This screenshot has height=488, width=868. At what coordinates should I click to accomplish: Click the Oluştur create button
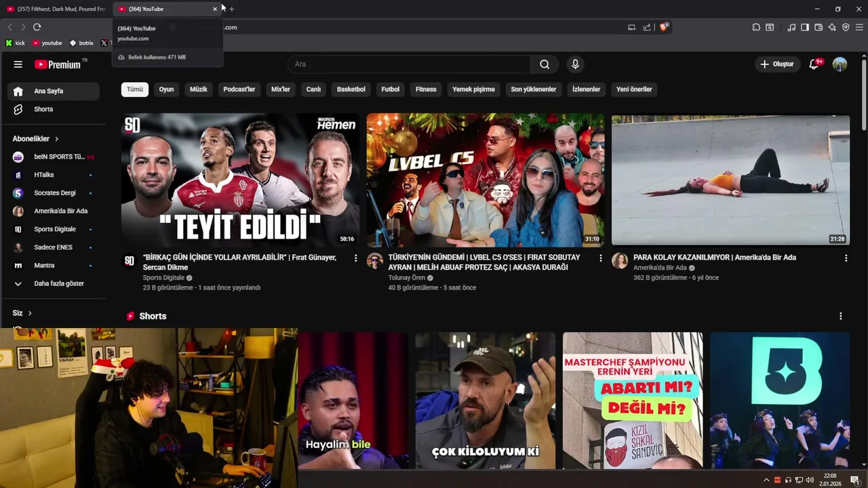click(777, 64)
